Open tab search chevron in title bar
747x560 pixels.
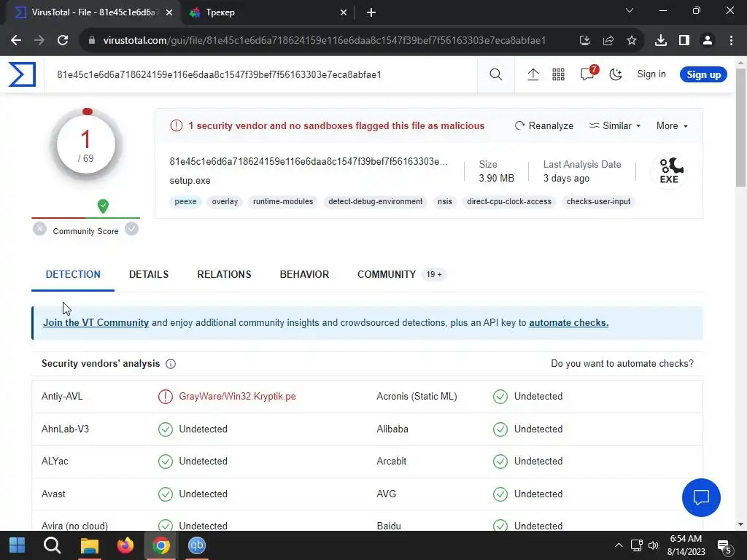[630, 10]
